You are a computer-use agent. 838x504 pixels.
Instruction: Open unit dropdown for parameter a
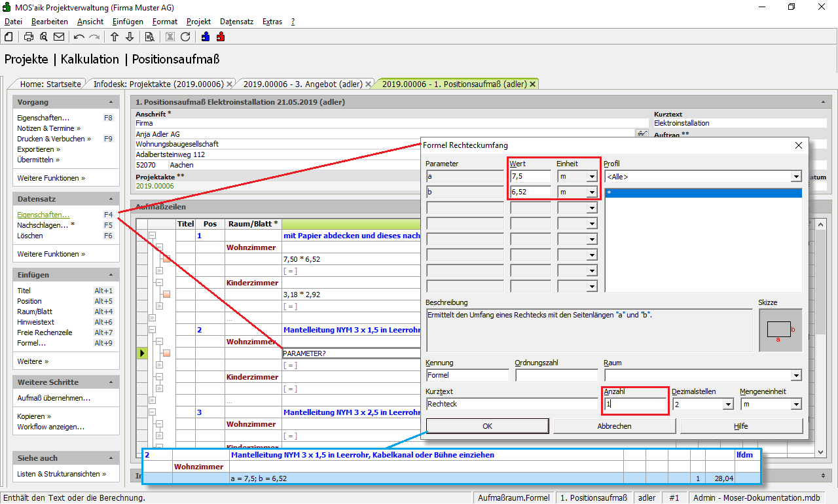[592, 177]
